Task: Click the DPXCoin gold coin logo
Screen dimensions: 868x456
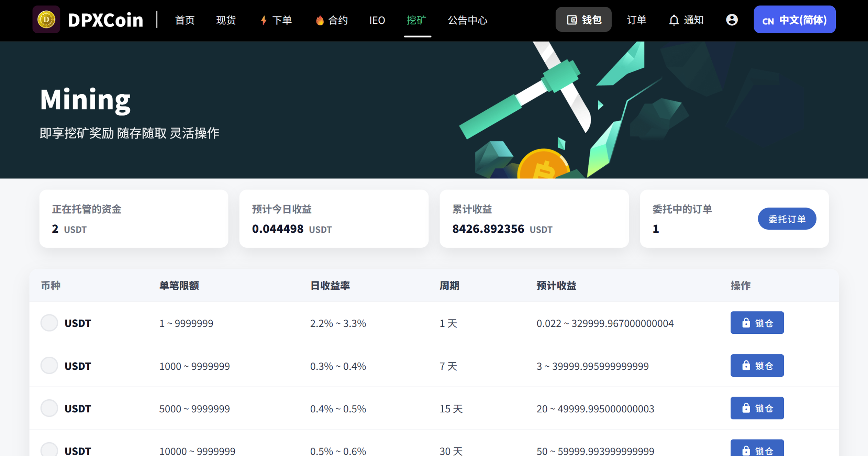Action: point(46,20)
